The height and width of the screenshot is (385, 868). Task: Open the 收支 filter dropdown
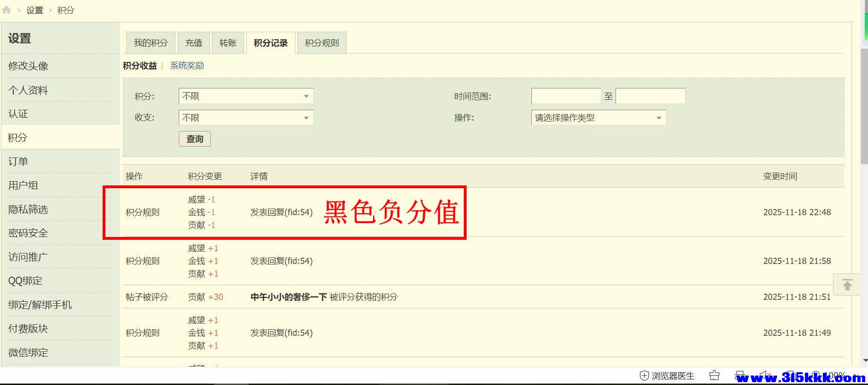tap(246, 117)
